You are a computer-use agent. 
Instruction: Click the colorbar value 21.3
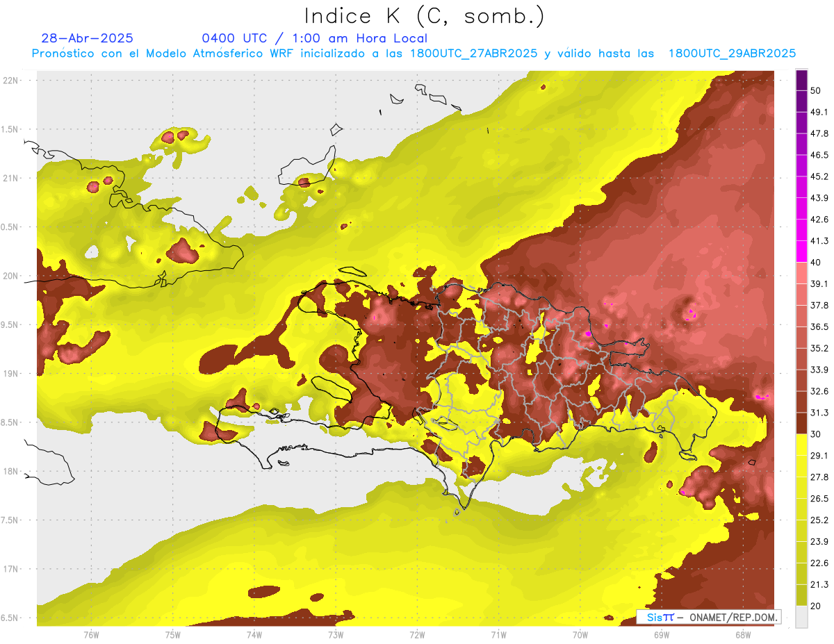point(819,584)
